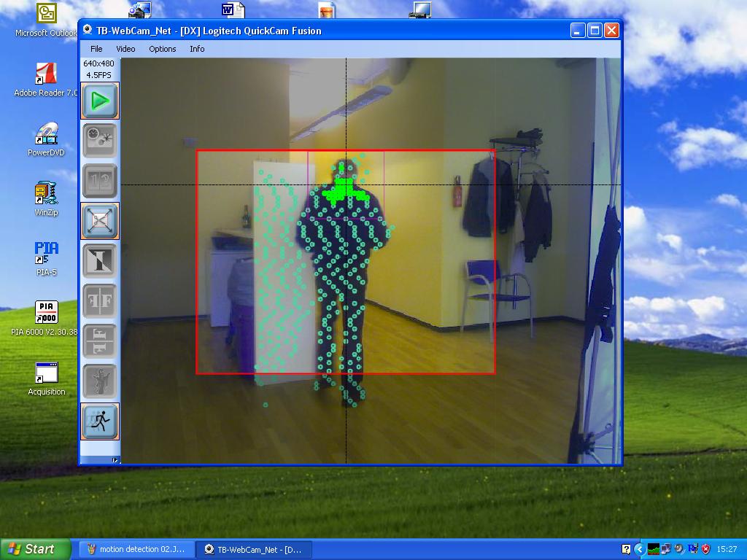This screenshot has width=747, height=560.
Task: Click the green Play button in the sidebar
Action: coord(99,101)
